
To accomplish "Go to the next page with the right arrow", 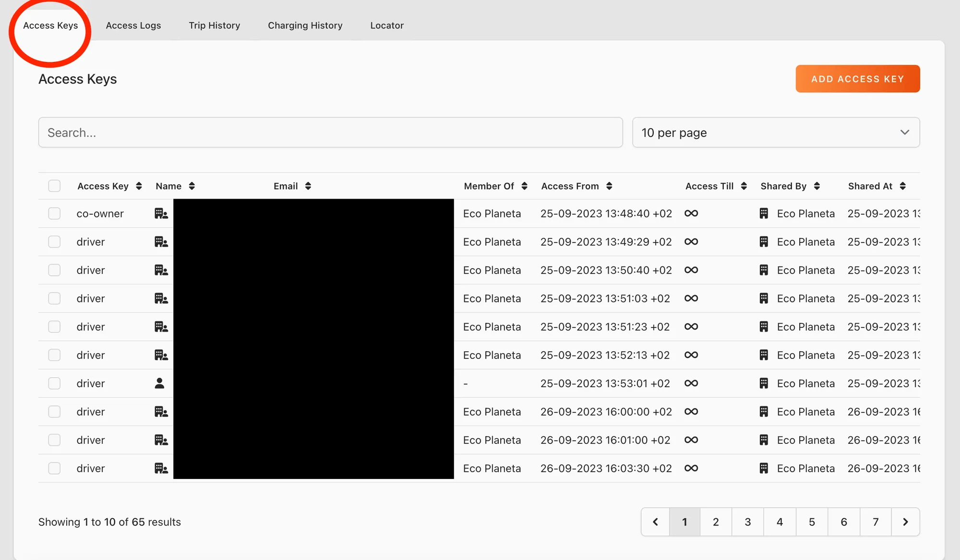I will (x=905, y=522).
